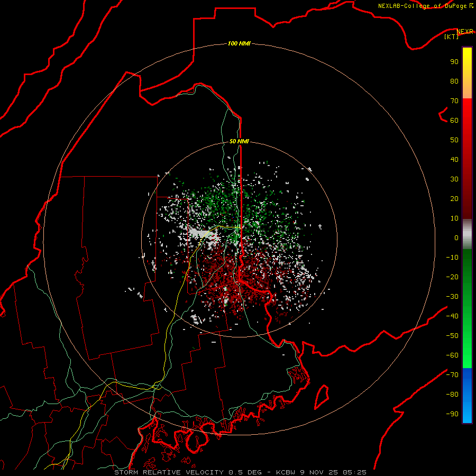The width and height of the screenshot is (476, 476).
Task: Click the positive 30 scale value
Action: pyautogui.click(x=454, y=179)
